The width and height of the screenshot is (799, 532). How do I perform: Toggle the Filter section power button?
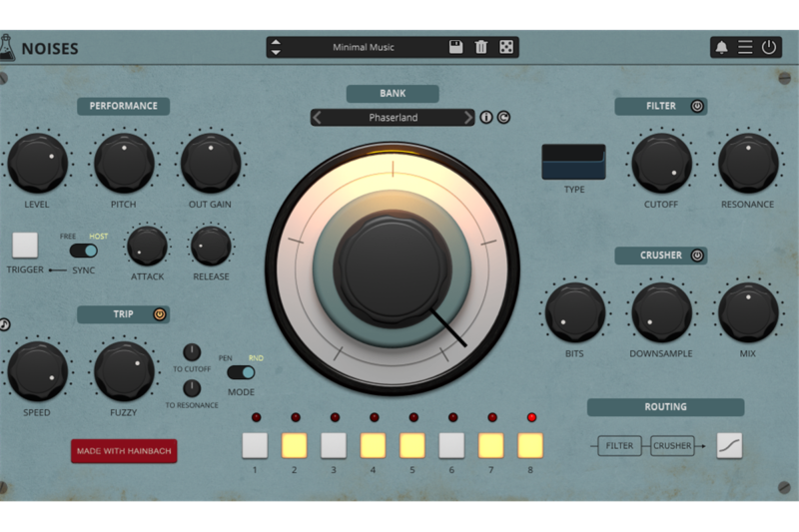[696, 106]
